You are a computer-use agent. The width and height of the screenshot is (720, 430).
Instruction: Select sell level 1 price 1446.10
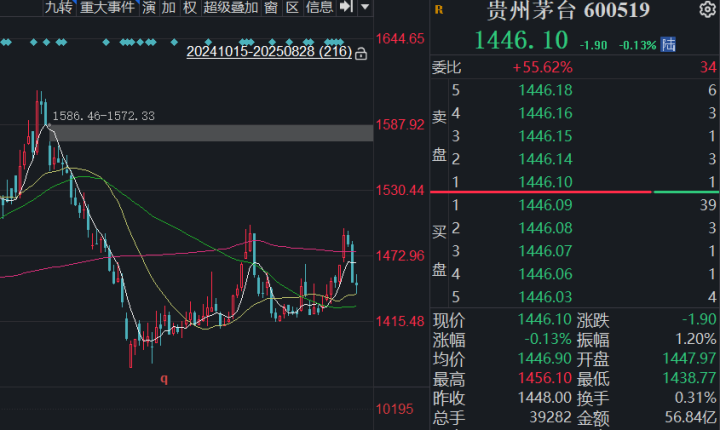pyautogui.click(x=545, y=182)
